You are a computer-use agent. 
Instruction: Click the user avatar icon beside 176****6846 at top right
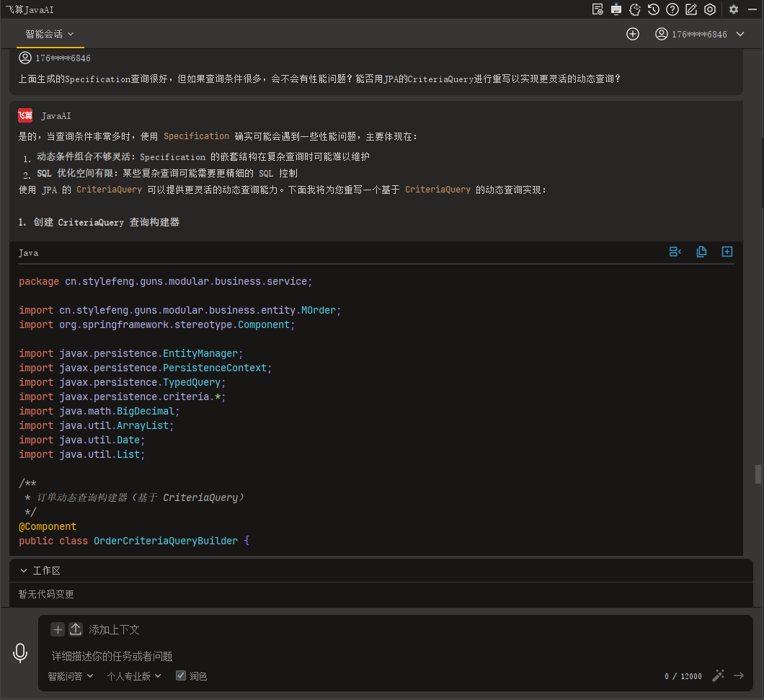[661, 34]
